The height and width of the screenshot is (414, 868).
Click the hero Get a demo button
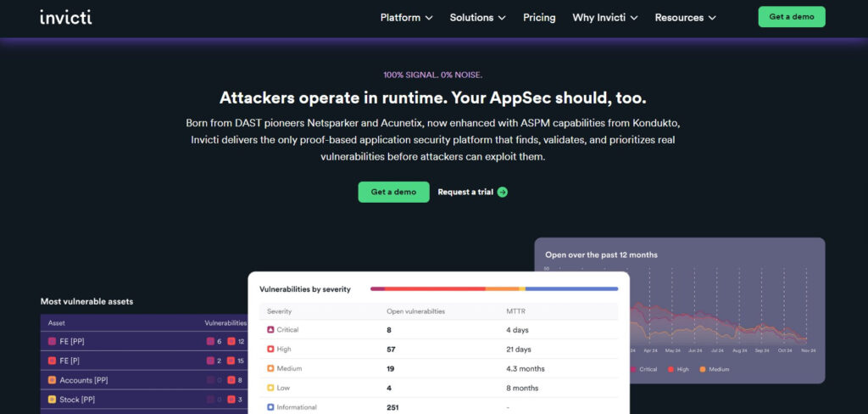coord(393,192)
